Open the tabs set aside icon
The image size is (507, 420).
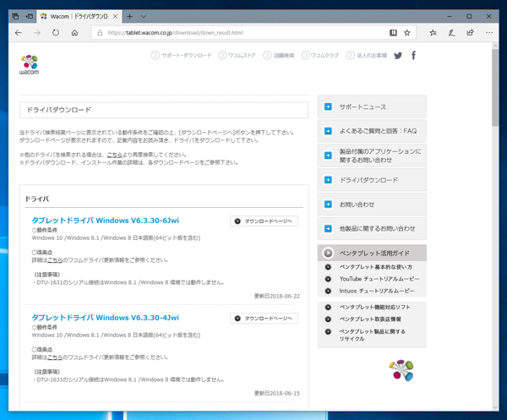15,16
